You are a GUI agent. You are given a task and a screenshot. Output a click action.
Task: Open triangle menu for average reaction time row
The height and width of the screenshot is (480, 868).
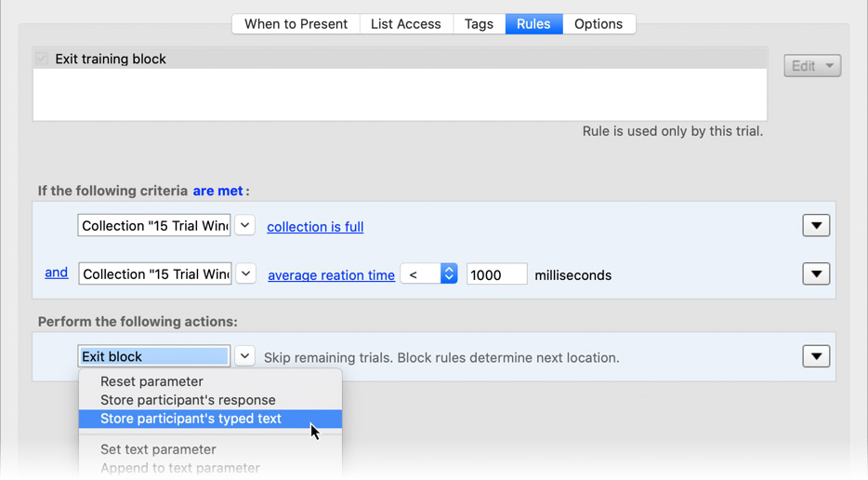(816, 274)
